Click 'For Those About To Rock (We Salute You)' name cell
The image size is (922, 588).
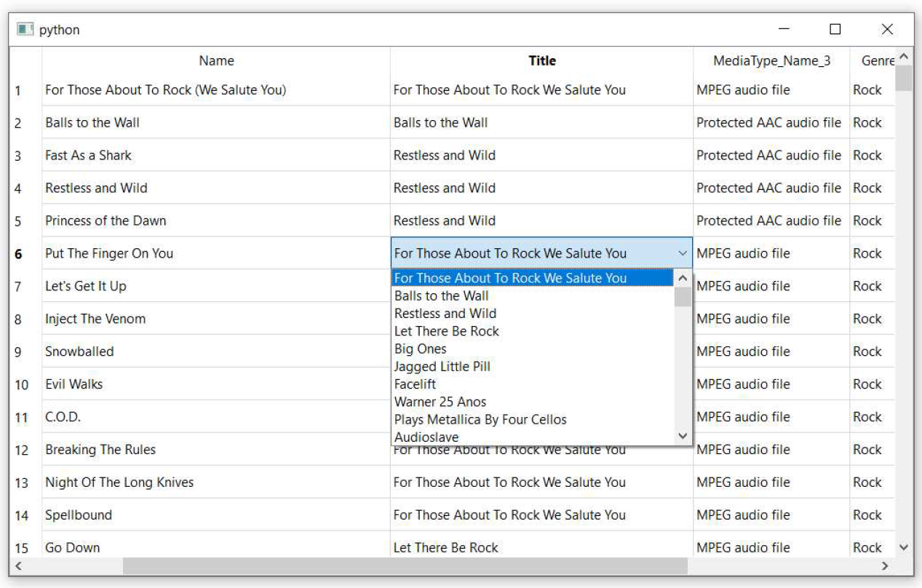pyautogui.click(x=216, y=90)
